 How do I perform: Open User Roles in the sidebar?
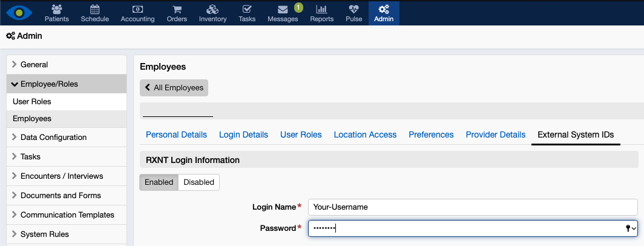(32, 102)
